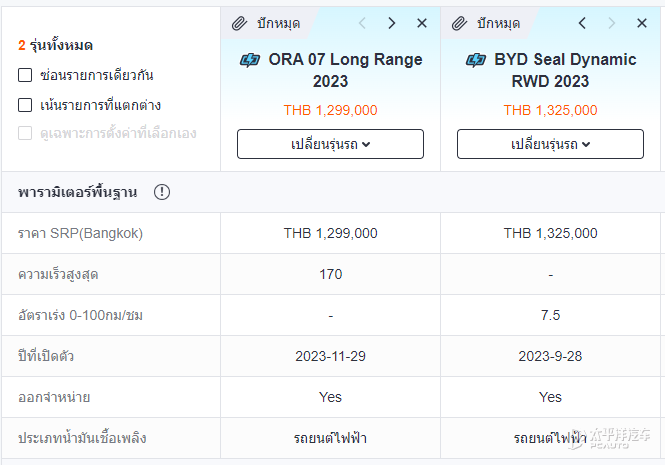
Task: Click the EV logo beside ORA 07 title
Action: pos(251,60)
